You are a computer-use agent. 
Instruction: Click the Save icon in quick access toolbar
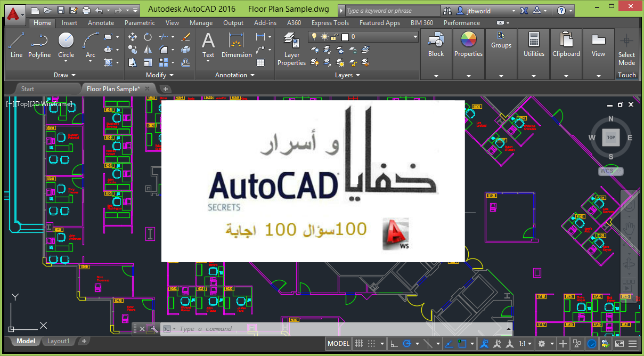(60, 10)
